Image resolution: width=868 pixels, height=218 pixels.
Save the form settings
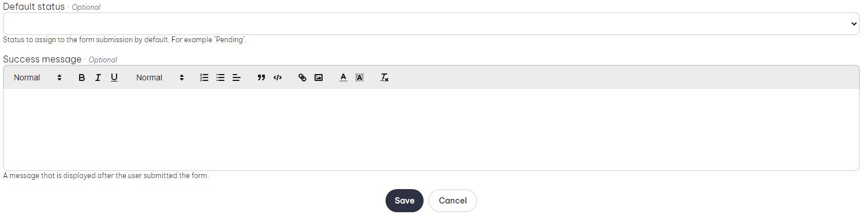[405, 201]
